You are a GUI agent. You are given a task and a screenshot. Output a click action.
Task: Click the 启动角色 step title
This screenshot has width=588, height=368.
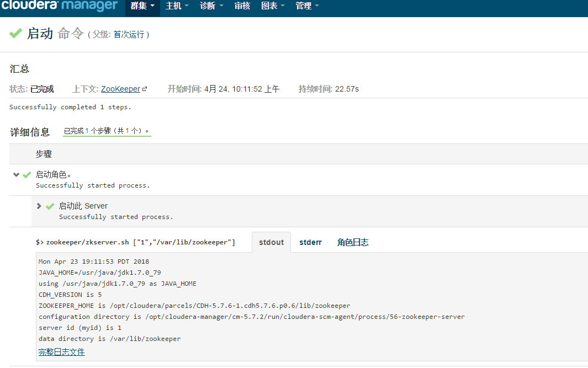click(53, 175)
